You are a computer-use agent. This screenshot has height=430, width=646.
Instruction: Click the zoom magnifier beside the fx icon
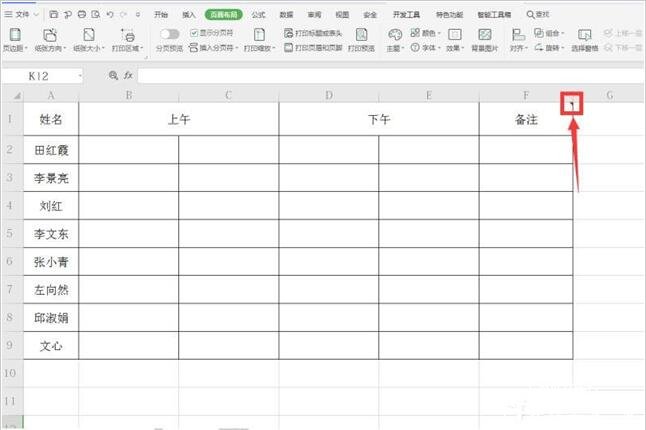pos(113,75)
